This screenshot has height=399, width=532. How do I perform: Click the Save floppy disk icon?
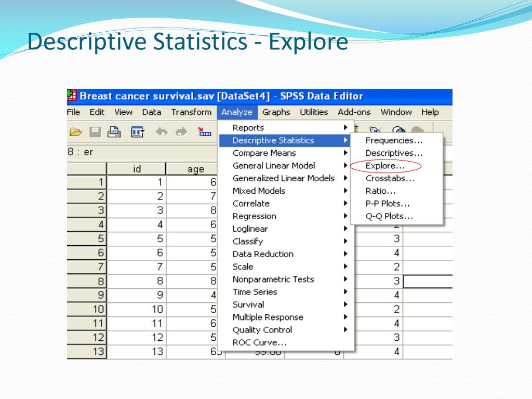click(x=96, y=131)
